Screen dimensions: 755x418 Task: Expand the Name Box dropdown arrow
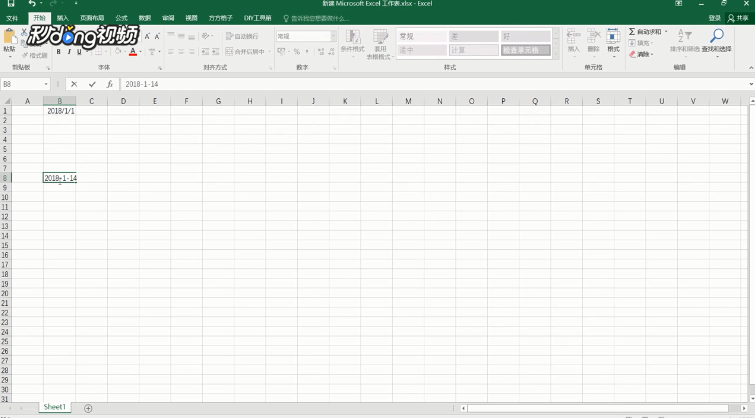click(46, 84)
